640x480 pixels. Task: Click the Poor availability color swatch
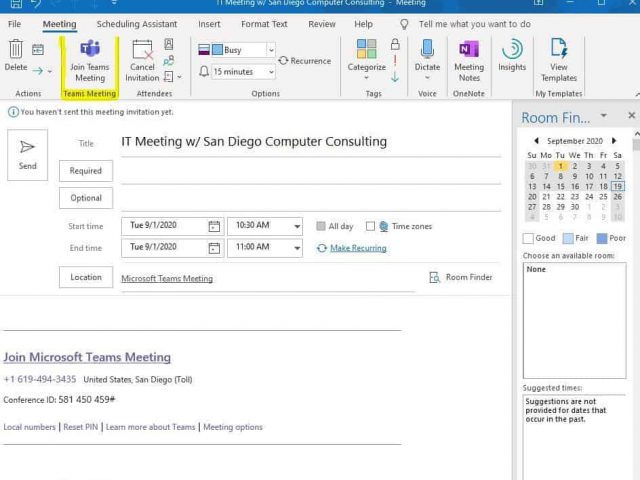602,238
